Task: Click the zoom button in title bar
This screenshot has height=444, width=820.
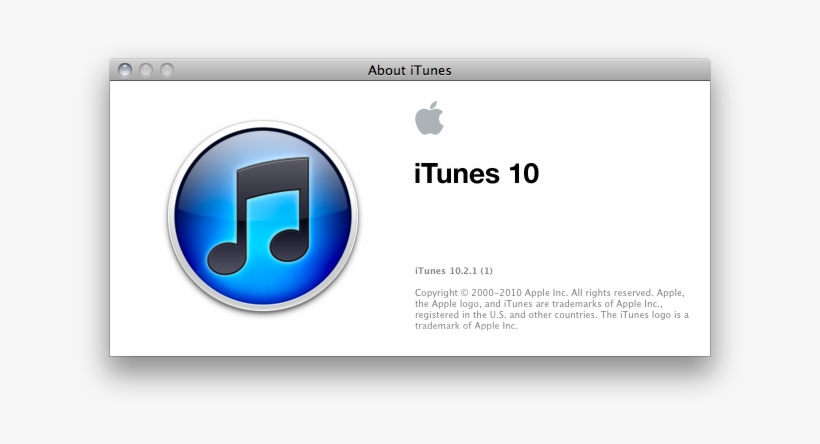Action: point(167,70)
